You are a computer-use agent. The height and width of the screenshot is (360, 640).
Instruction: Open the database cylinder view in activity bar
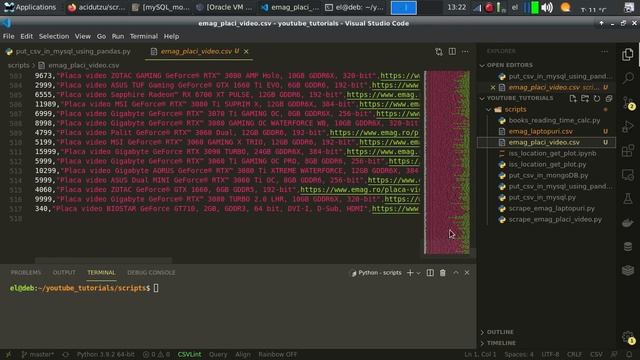click(628, 247)
